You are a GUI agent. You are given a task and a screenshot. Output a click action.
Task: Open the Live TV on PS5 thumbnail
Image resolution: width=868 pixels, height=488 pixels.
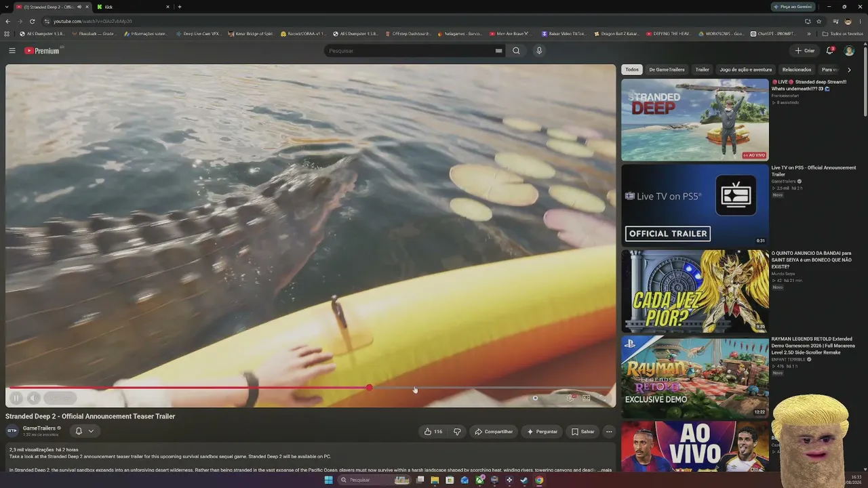(x=695, y=205)
